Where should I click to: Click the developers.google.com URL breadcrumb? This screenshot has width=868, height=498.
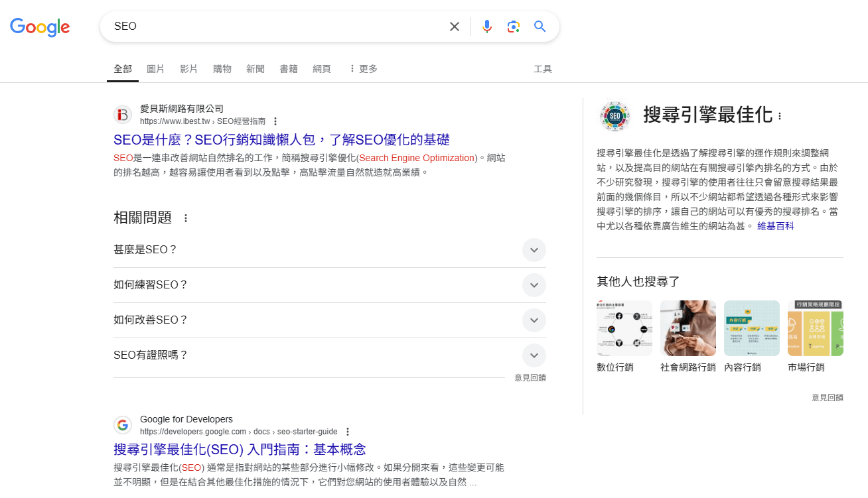click(238, 432)
